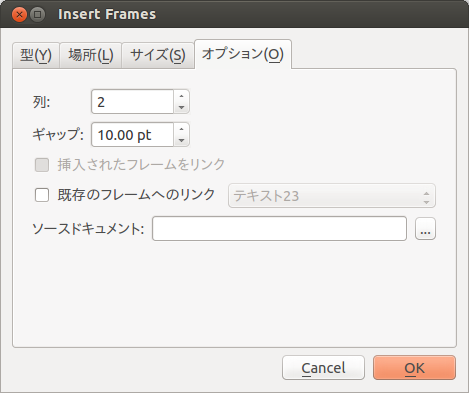Select the オプション(O) tab

click(243, 54)
